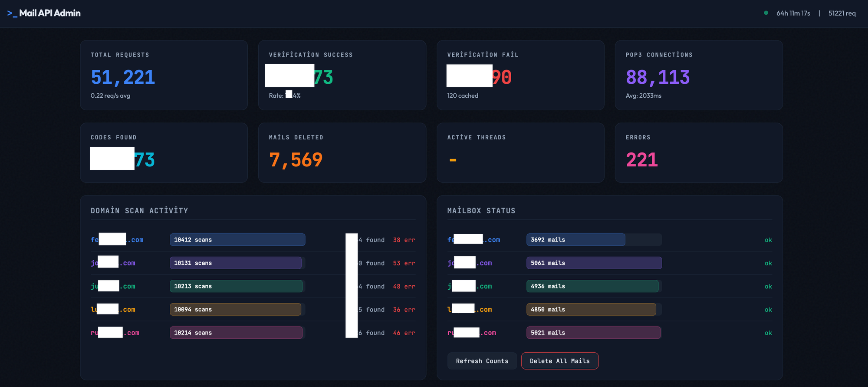The width and height of the screenshot is (868, 387).
Task: Select the 5021 mails pink bar
Action: tap(593, 333)
